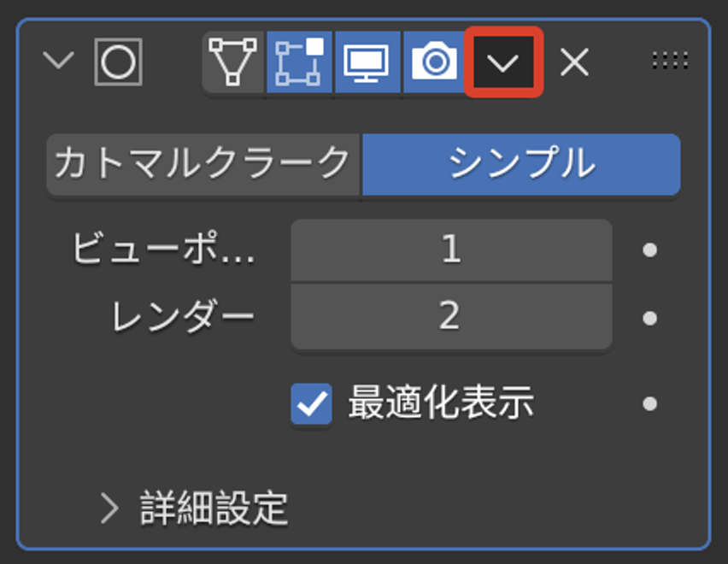Click the animate dot beside レンダー levels

coord(649,318)
